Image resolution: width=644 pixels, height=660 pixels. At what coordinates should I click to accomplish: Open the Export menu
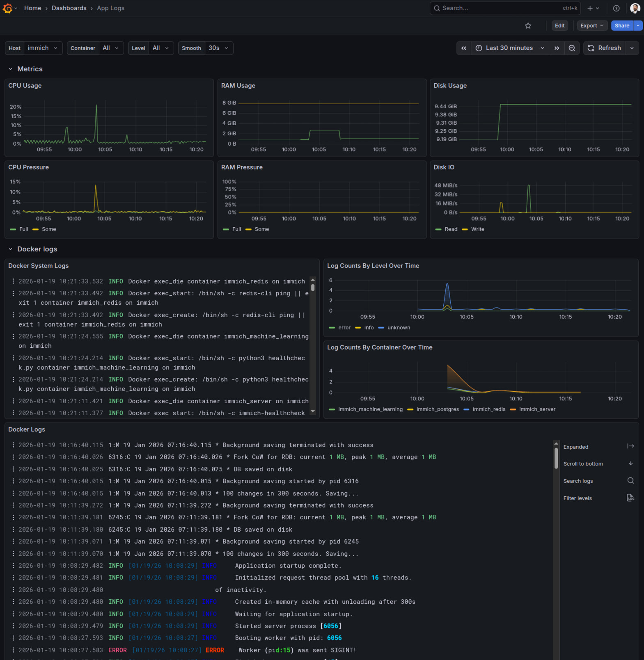(591, 26)
